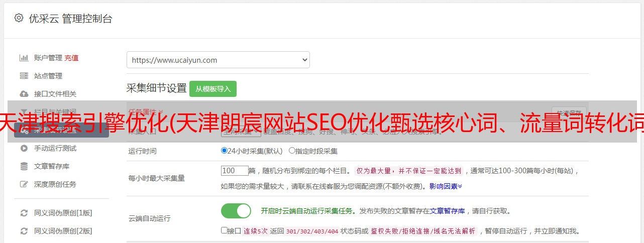Click the gear icon beside 优采云 管理控制台
The width and height of the screenshot is (644, 243).
pos(19,18)
